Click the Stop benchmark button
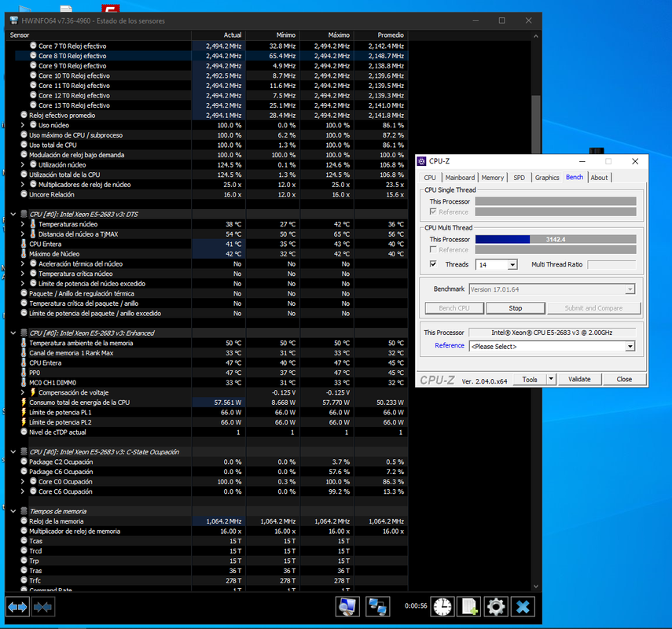 pyautogui.click(x=516, y=308)
